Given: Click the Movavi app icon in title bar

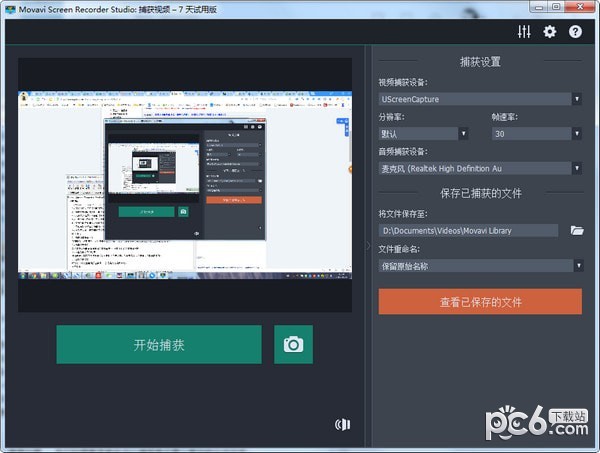Looking at the screenshot, I should click(x=9, y=9).
